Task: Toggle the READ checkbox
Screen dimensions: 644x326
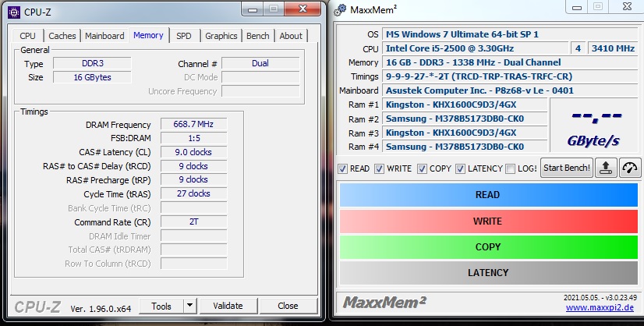Action: pyautogui.click(x=342, y=169)
